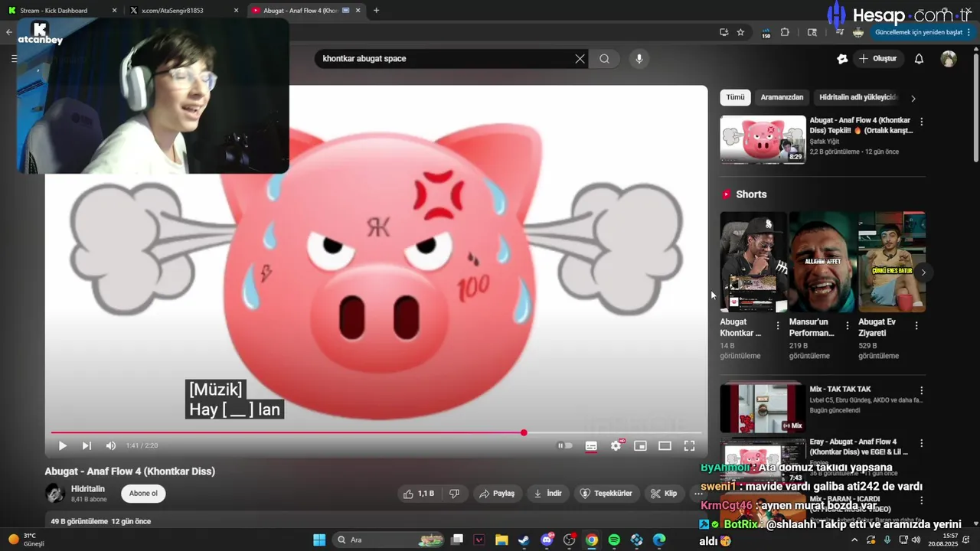The image size is (980, 551).
Task: Open options for Abugat Khontkar short
Action: coord(778,325)
